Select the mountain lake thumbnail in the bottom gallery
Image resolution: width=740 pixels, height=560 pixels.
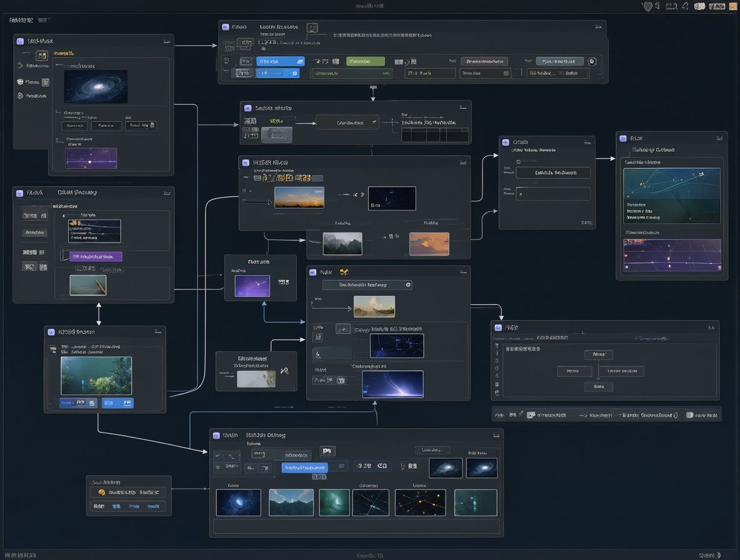tap(291, 502)
